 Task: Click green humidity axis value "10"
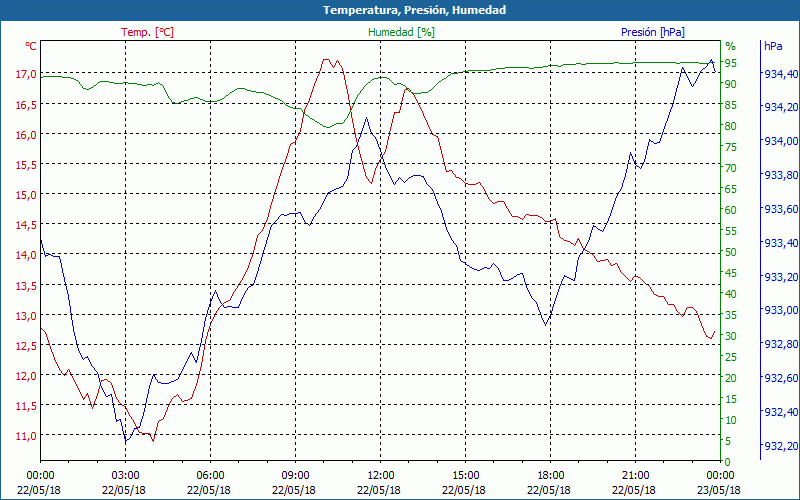click(731, 420)
